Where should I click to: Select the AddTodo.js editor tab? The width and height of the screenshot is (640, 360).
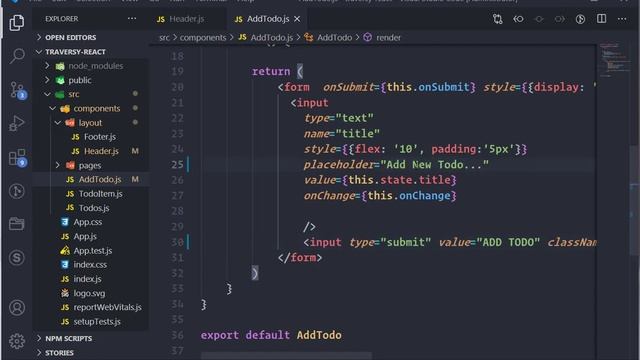(x=268, y=19)
